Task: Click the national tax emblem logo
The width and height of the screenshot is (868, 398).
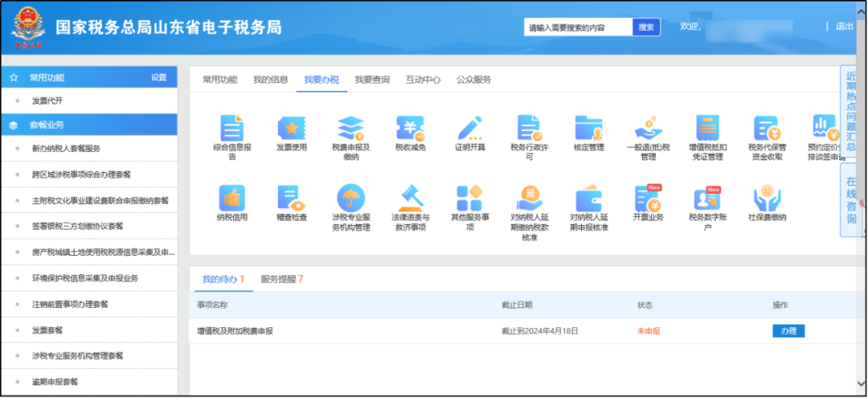Action: (x=27, y=27)
